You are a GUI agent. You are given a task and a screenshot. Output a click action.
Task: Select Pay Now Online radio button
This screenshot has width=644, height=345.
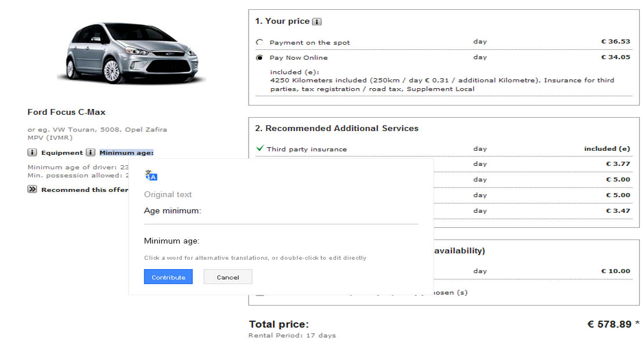click(x=260, y=57)
